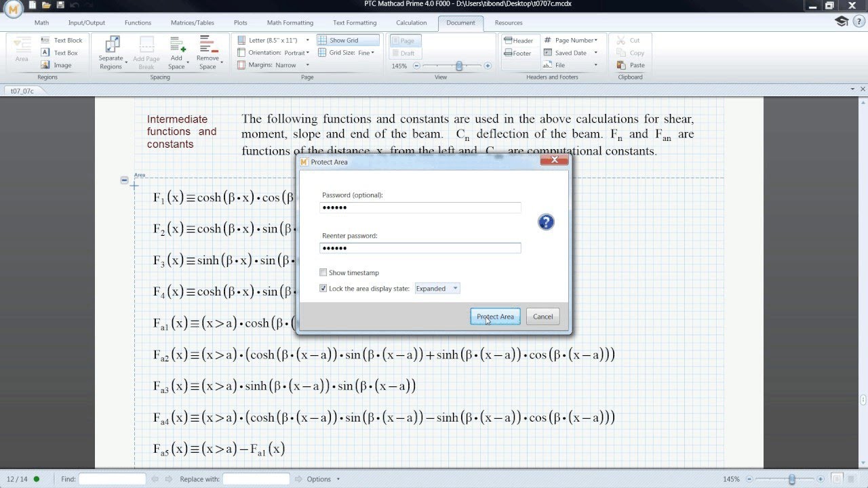The height and width of the screenshot is (488, 868).
Task: Open help via blue question mark icon
Action: point(546,222)
